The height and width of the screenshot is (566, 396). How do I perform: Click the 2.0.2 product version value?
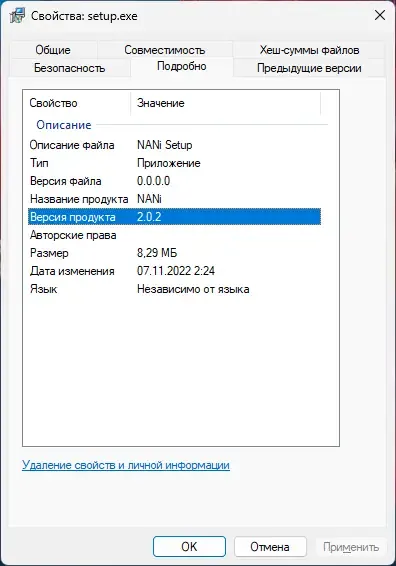coord(149,217)
